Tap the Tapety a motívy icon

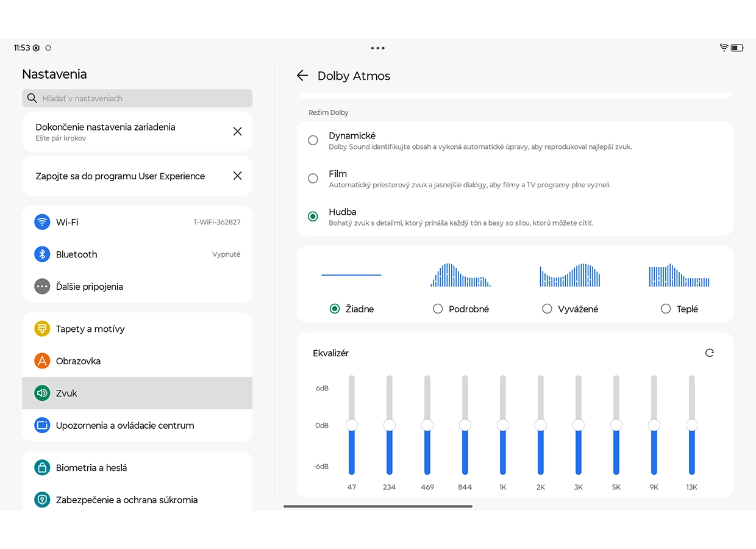coord(42,329)
